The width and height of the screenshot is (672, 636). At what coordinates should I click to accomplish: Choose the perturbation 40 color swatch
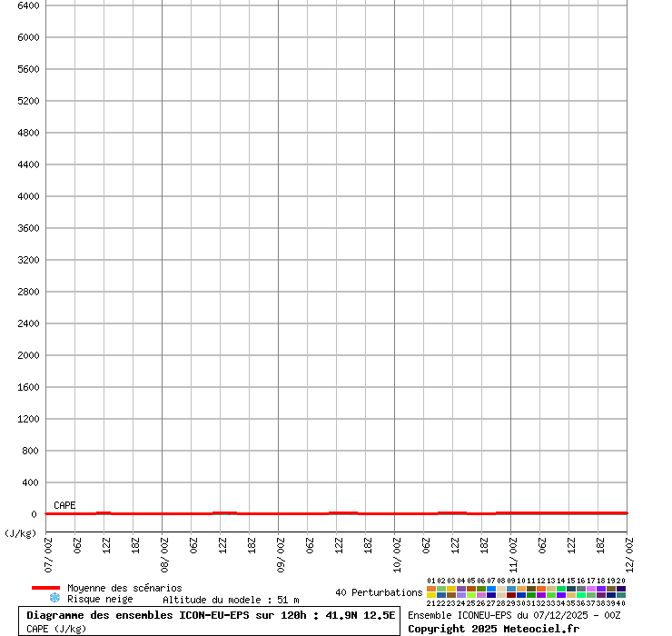[621, 596]
